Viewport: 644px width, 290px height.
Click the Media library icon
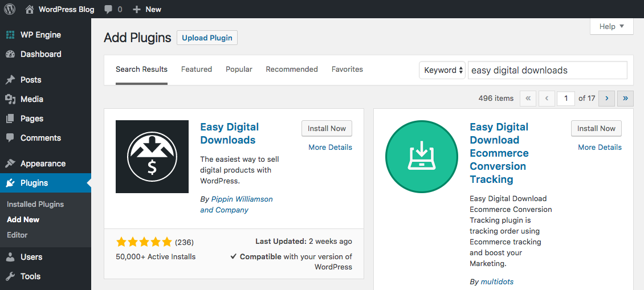pos(10,99)
